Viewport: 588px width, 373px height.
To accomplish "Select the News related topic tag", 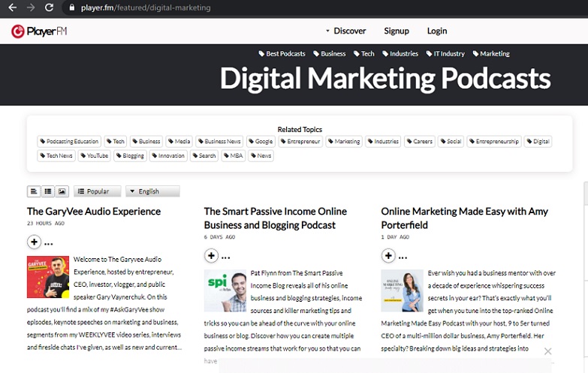I will click(261, 155).
